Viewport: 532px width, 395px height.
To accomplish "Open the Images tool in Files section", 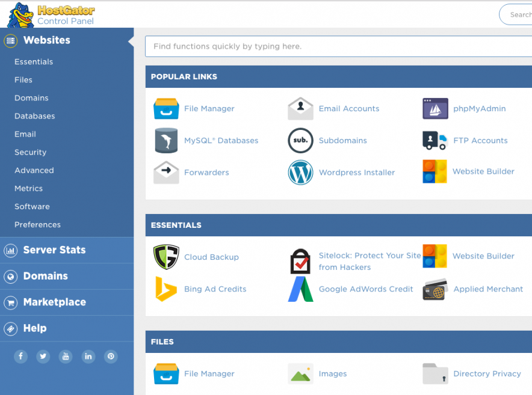I will click(x=300, y=373).
